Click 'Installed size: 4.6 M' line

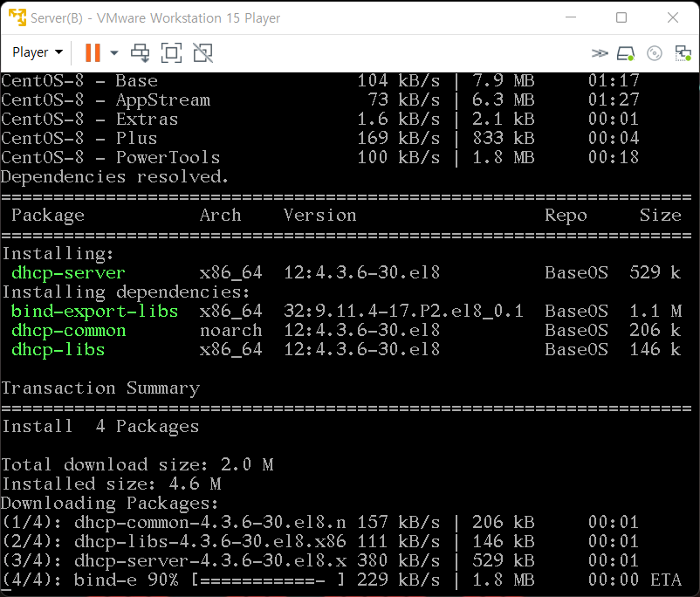(112, 484)
